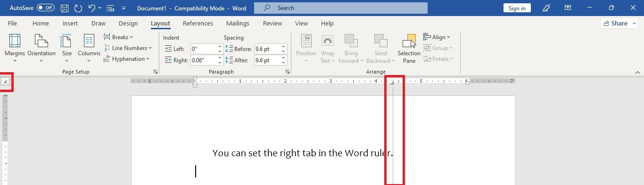Viewport: 644px width, 185px height.
Task: Switch to the References tab
Action: pos(198,23)
